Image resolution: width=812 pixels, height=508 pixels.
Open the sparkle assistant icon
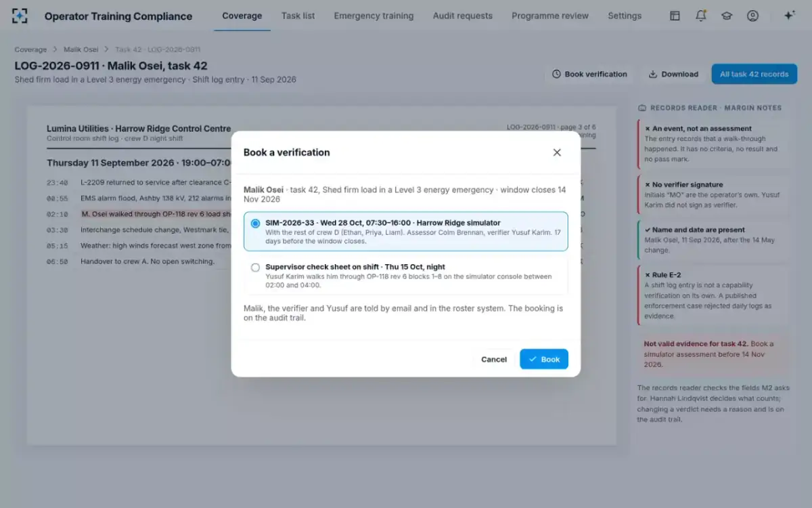pyautogui.click(x=789, y=16)
